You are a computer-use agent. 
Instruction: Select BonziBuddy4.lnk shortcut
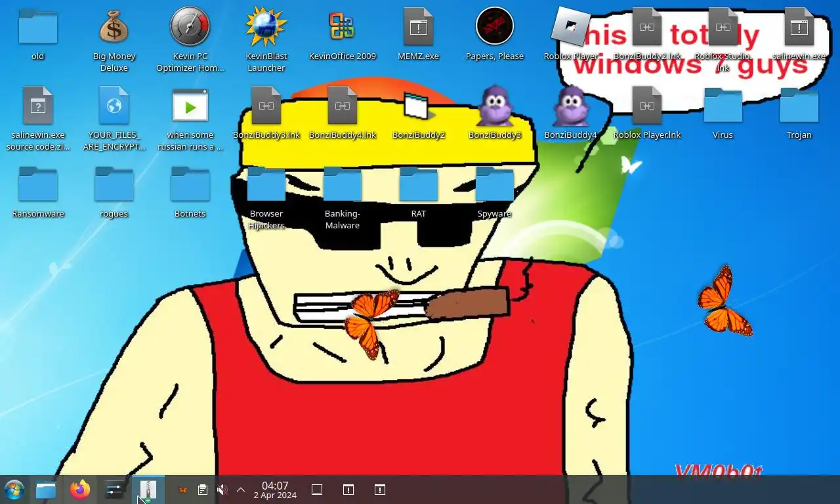[343, 105]
